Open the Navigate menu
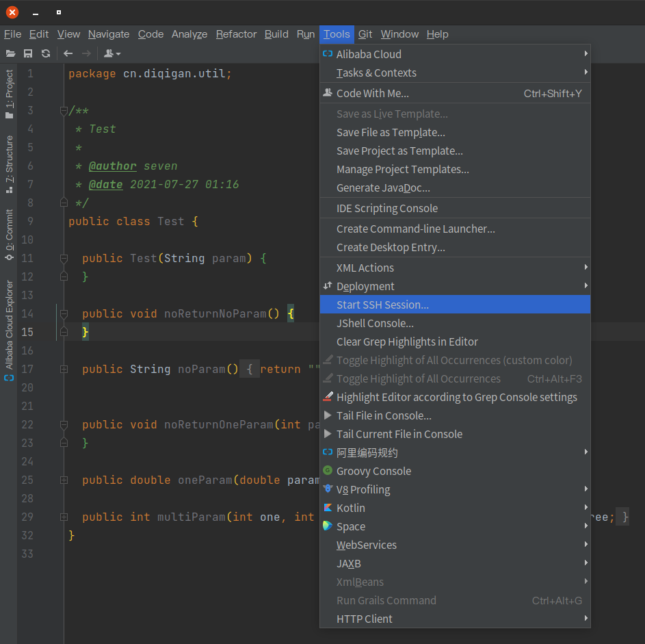Image resolution: width=645 pixels, height=644 pixels. (109, 34)
